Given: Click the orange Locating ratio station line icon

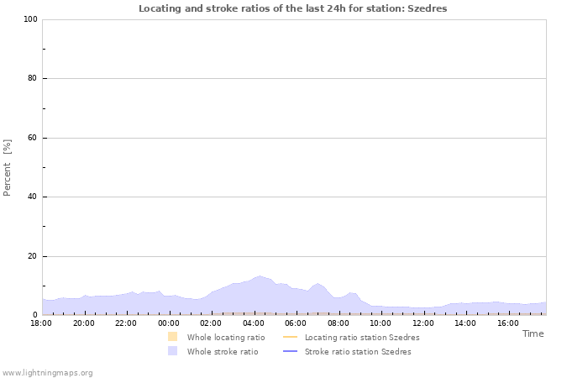Looking at the screenshot, I should tap(290, 337).
